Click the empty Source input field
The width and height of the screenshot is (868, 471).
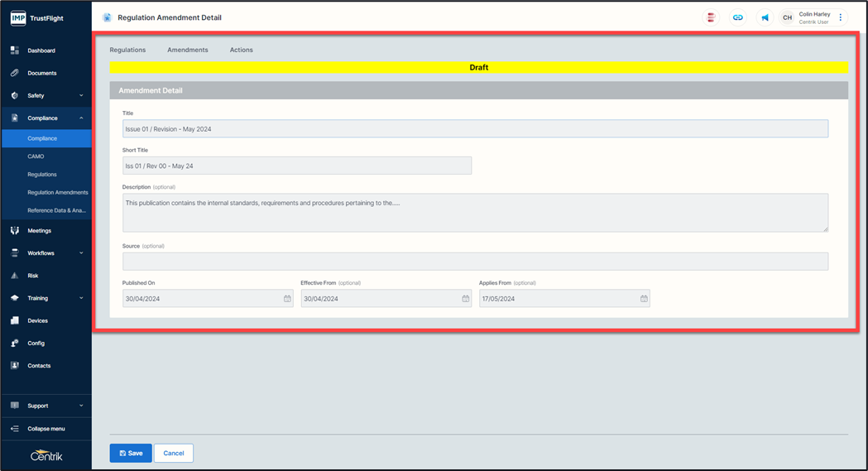point(475,262)
